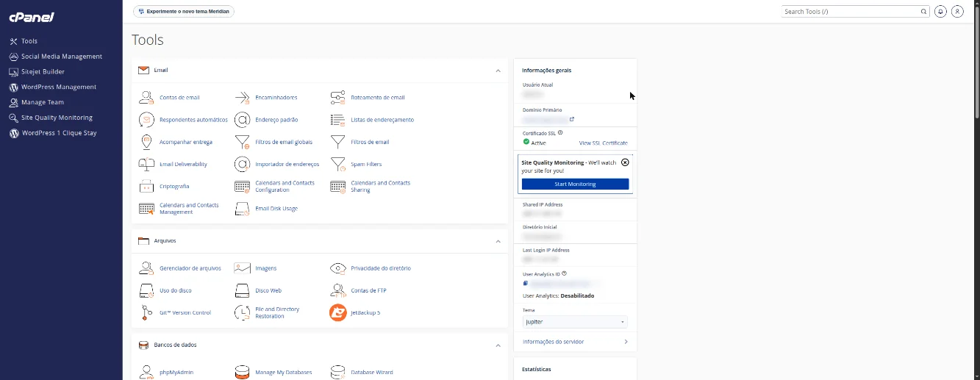Open the Tema dropdown showing jupiter
Screen dimensions: 980x380
pos(575,322)
